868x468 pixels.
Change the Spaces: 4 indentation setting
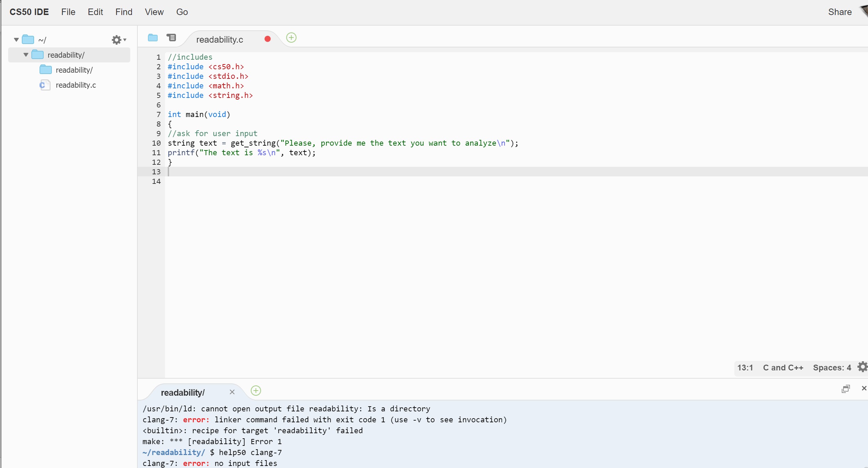tap(832, 368)
